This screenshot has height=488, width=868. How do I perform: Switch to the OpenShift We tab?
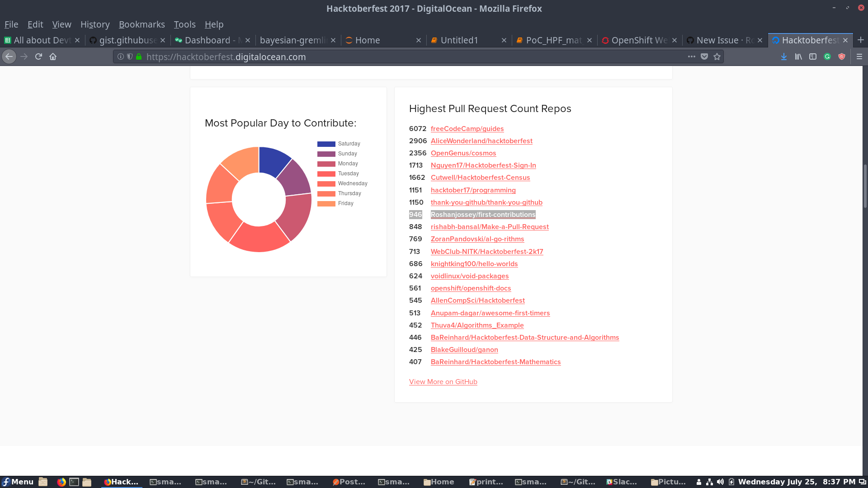click(x=639, y=40)
